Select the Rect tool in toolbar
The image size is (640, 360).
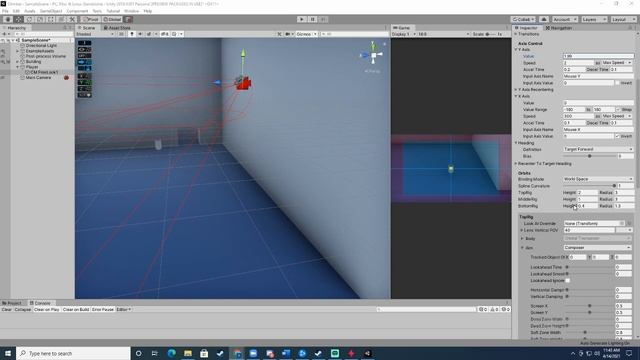point(51,19)
